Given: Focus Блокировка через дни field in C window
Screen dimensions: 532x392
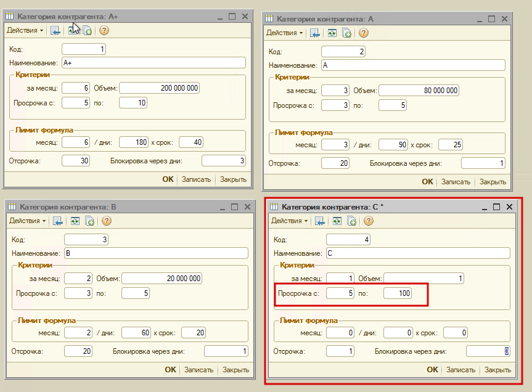Looking at the screenshot, I should 488,351.
